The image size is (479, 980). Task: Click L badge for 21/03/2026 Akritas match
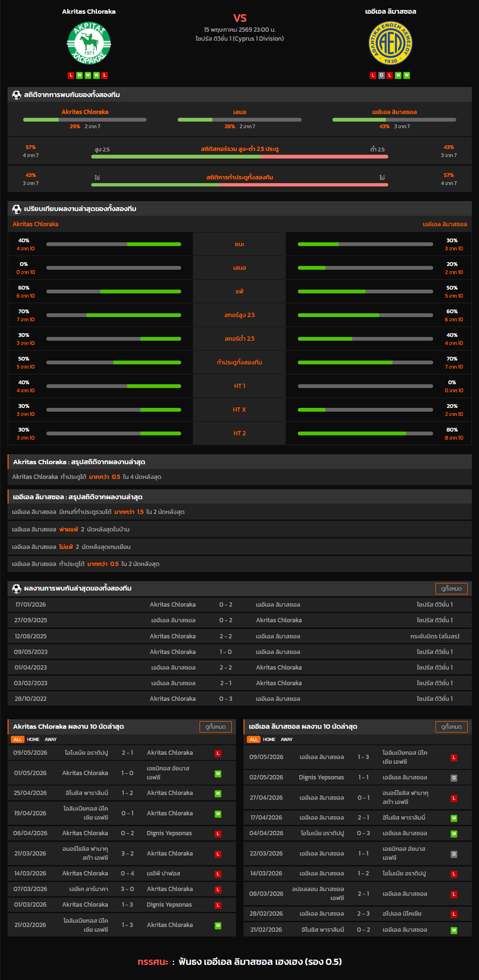point(218,854)
